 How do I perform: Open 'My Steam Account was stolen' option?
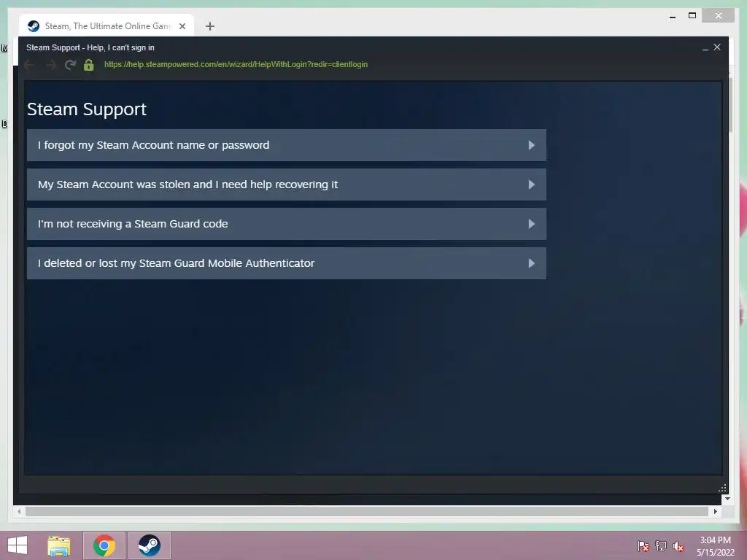[x=286, y=184]
